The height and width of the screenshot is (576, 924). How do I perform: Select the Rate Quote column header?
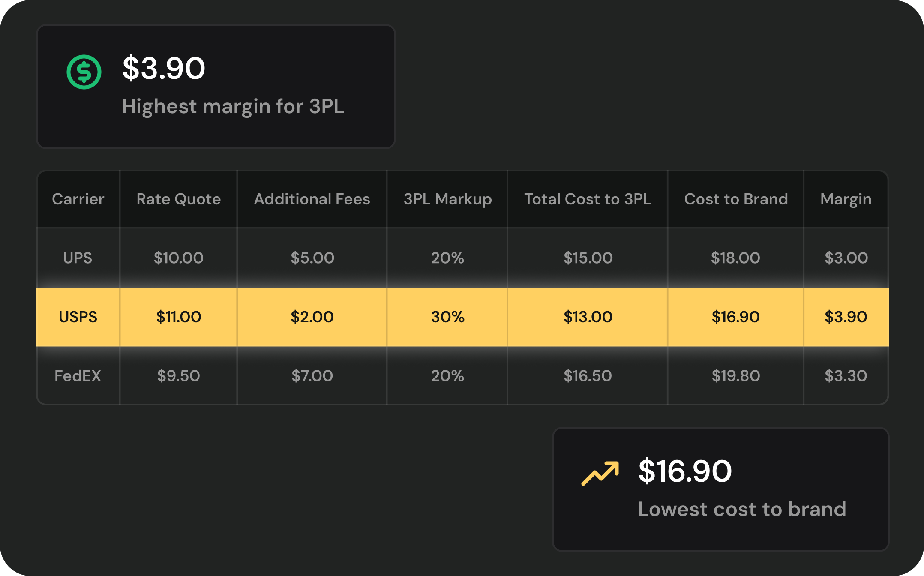(x=179, y=199)
